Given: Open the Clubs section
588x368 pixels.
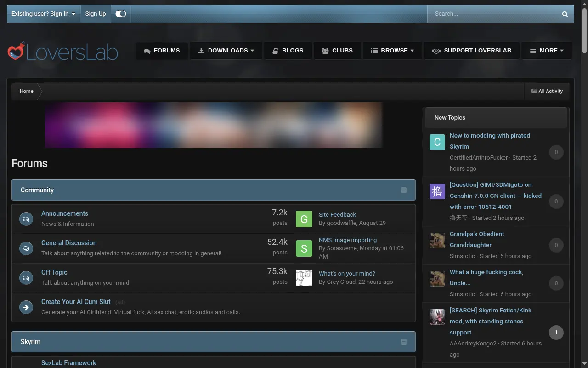Looking at the screenshot, I should pos(337,51).
